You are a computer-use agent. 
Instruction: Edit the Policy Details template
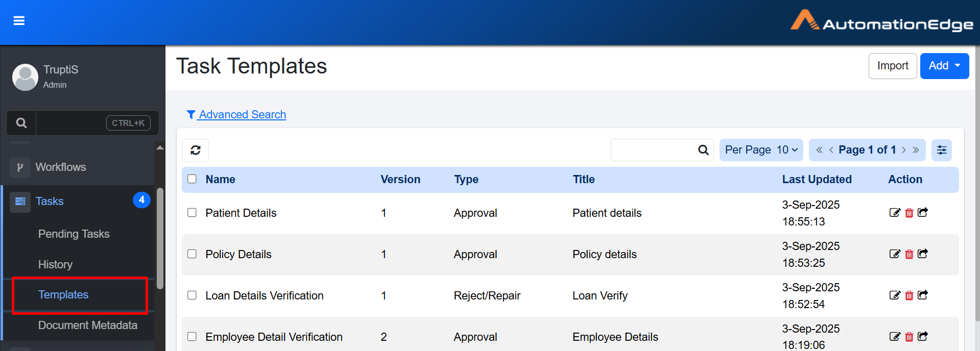click(895, 254)
